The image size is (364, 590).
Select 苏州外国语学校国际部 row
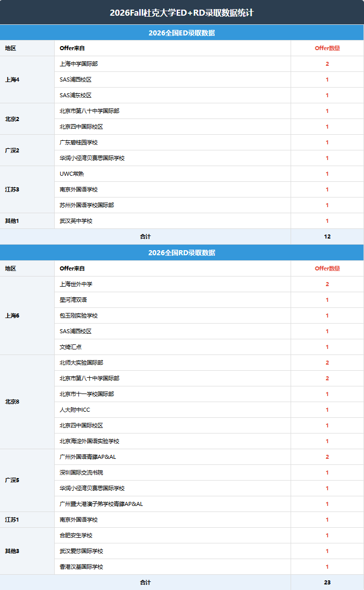pos(87,205)
